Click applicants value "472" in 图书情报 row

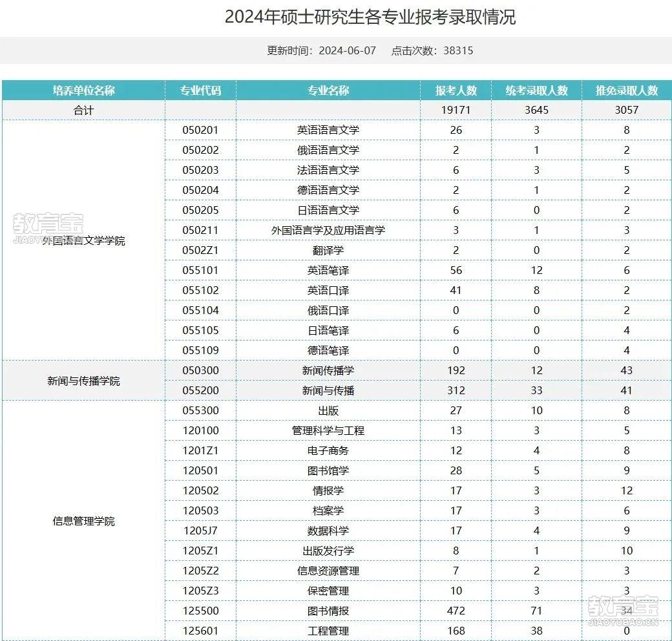(x=456, y=611)
